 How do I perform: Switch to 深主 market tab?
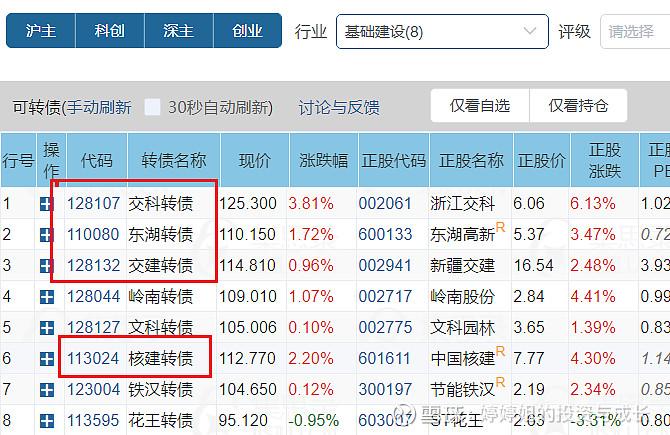[179, 31]
